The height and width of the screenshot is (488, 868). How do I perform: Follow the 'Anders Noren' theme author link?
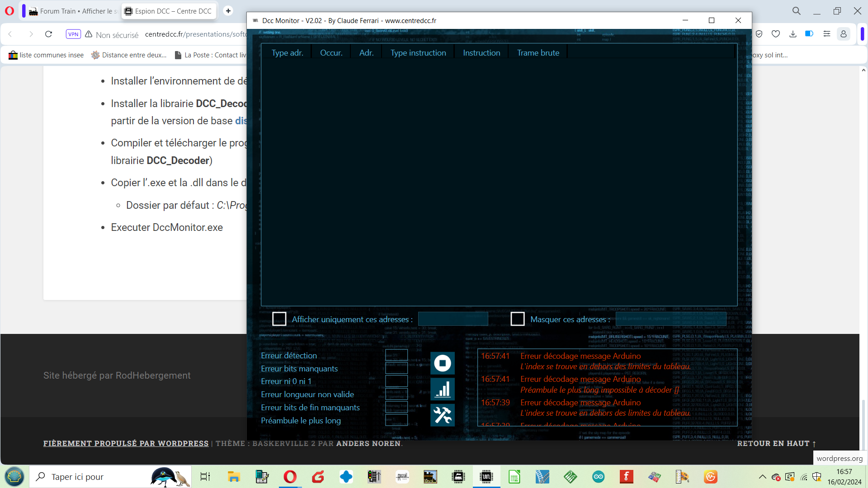[368, 443]
